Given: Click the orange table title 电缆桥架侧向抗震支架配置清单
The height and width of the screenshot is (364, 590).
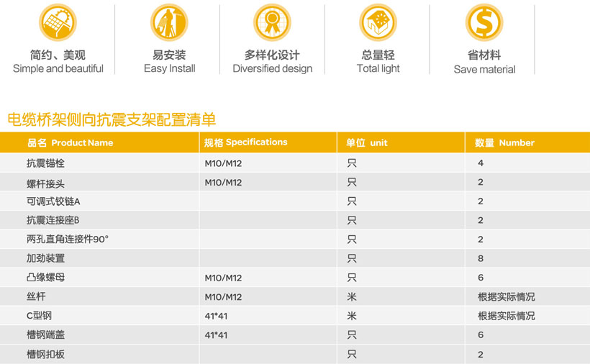Looking at the screenshot, I should [x=112, y=119].
